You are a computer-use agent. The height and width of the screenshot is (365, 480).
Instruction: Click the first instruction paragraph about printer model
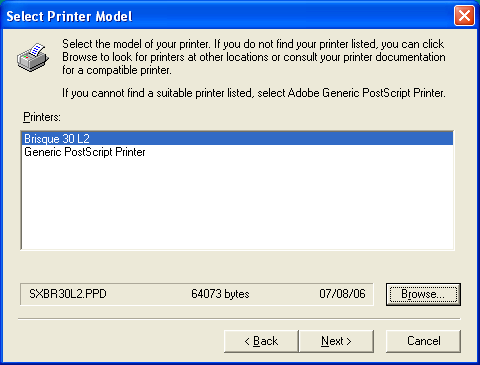click(x=253, y=57)
